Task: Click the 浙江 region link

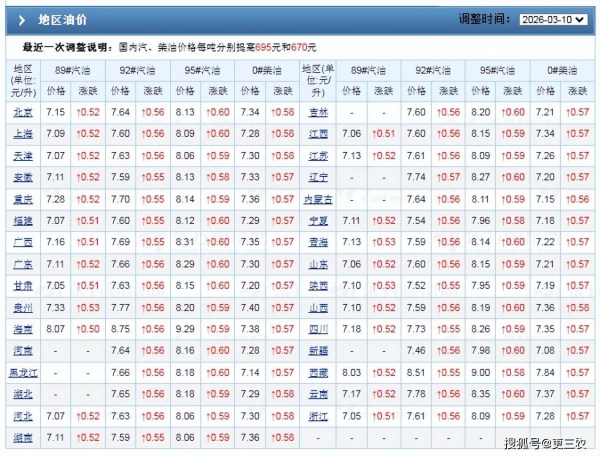Action: 318,415
